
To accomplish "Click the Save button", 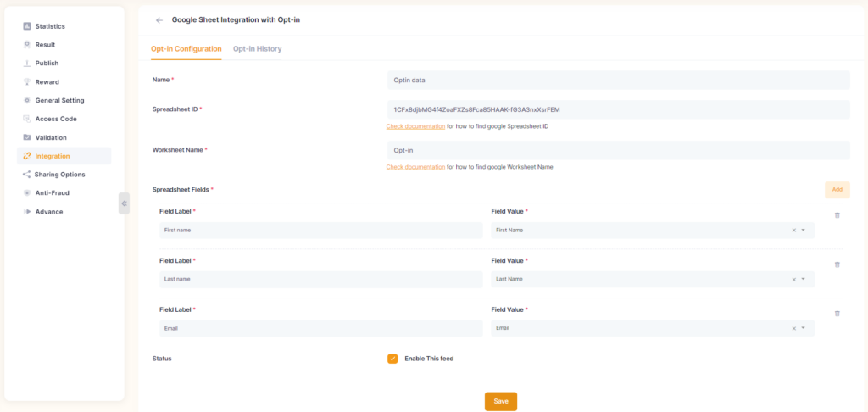I will pyautogui.click(x=501, y=402).
